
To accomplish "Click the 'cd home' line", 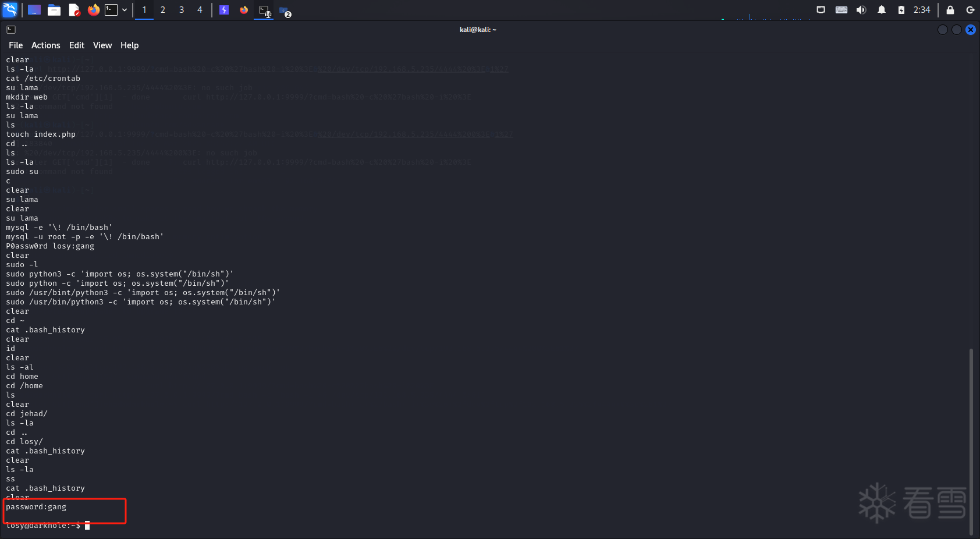I will pyautogui.click(x=22, y=377).
